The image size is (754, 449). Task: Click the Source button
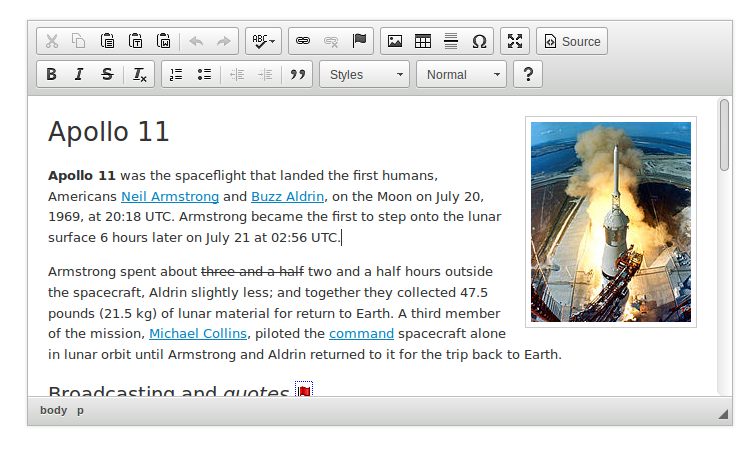tap(572, 41)
